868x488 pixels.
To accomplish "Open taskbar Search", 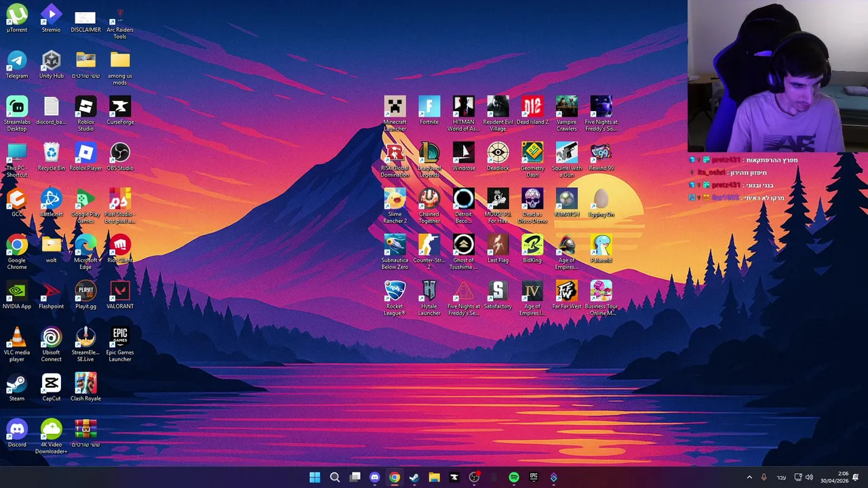I will [x=334, y=477].
